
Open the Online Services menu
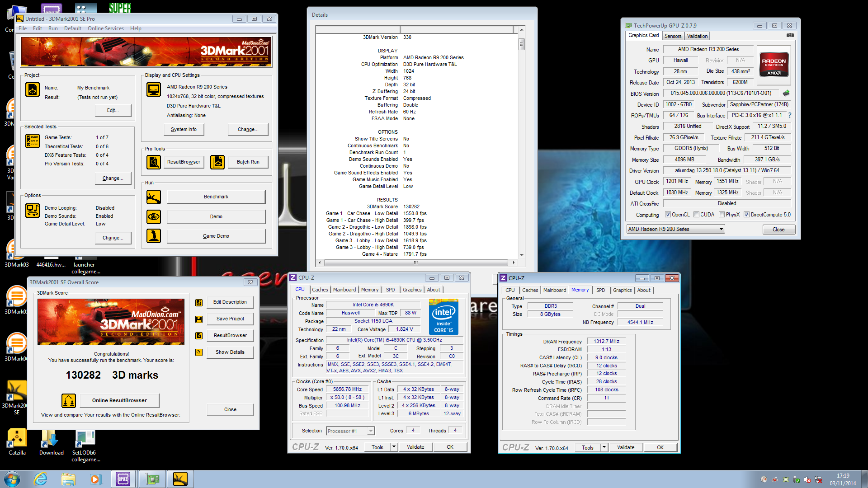[106, 28]
